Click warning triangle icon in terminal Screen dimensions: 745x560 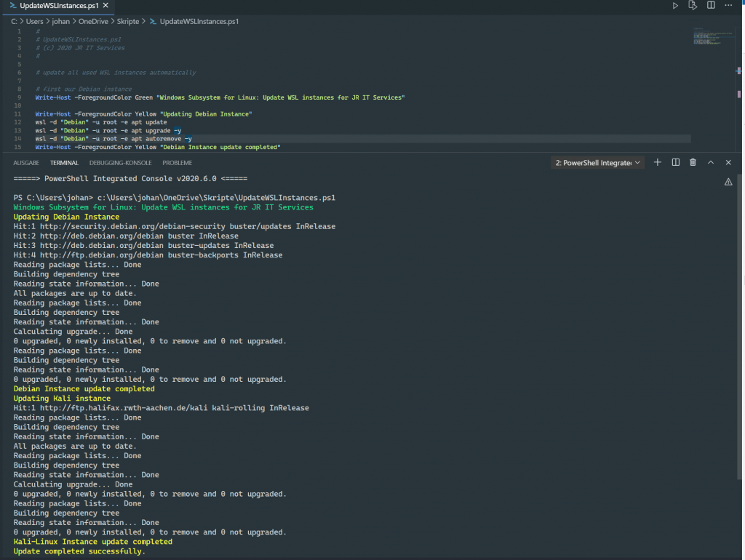728,182
